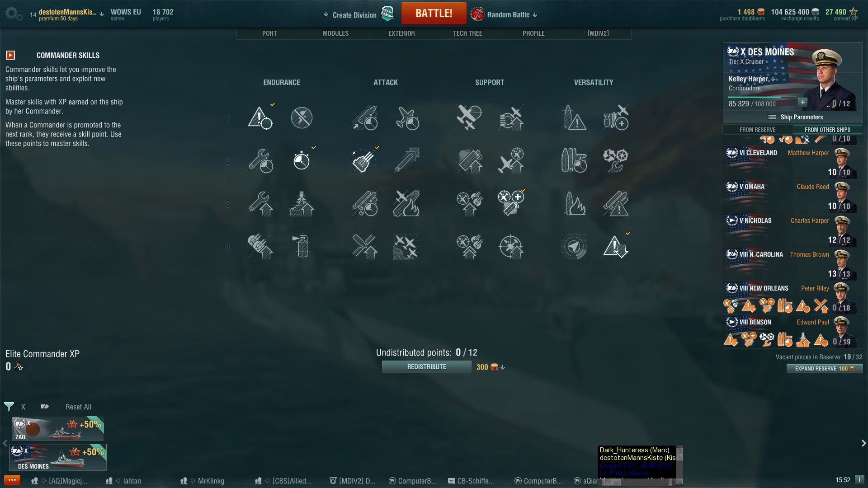868x488 pixels.
Task: Toggle the checked shell-spread skill in Attack row two
Action: click(364, 160)
